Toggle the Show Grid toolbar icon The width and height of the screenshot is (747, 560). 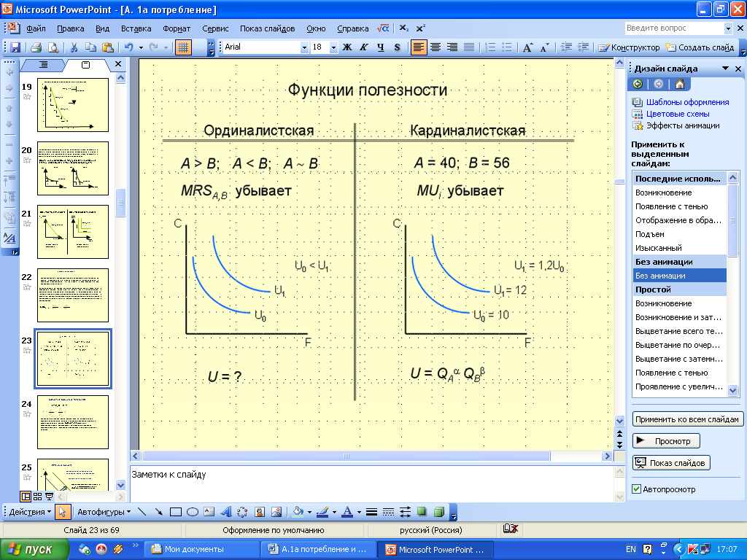click(x=183, y=47)
